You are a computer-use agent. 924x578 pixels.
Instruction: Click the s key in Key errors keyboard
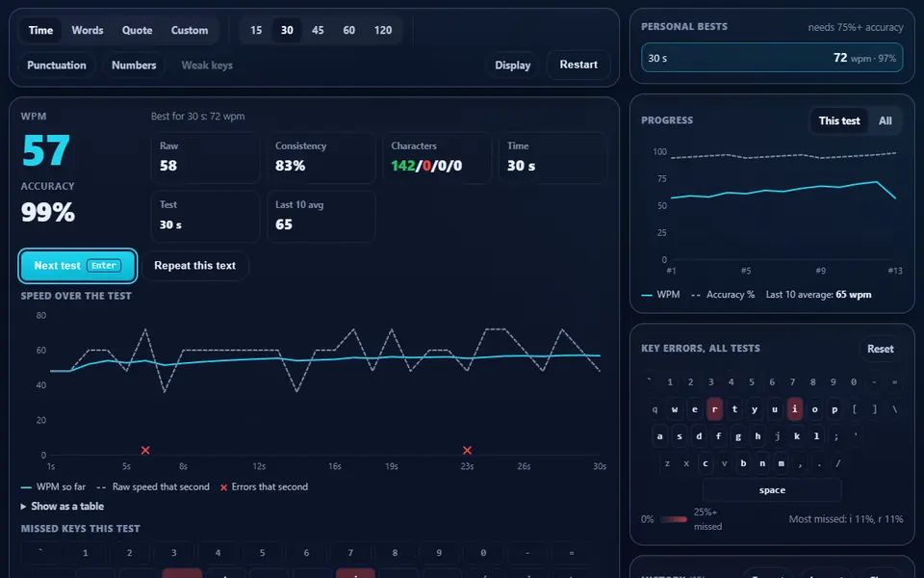point(680,435)
